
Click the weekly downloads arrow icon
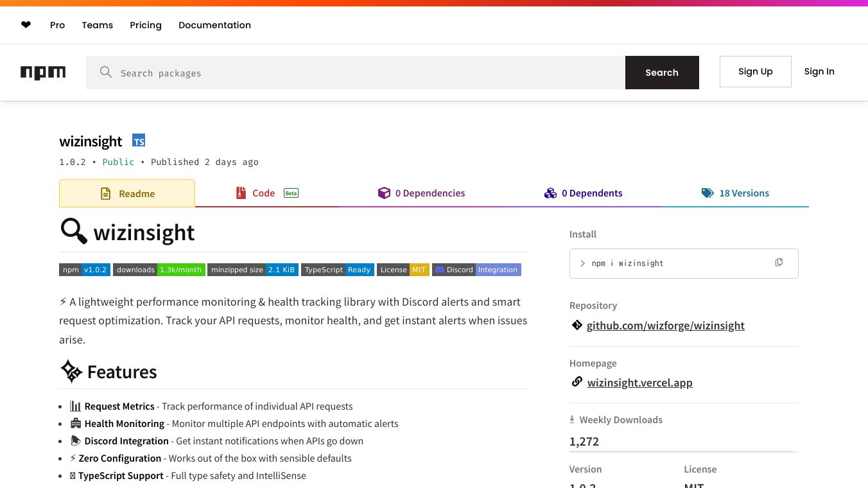click(572, 419)
